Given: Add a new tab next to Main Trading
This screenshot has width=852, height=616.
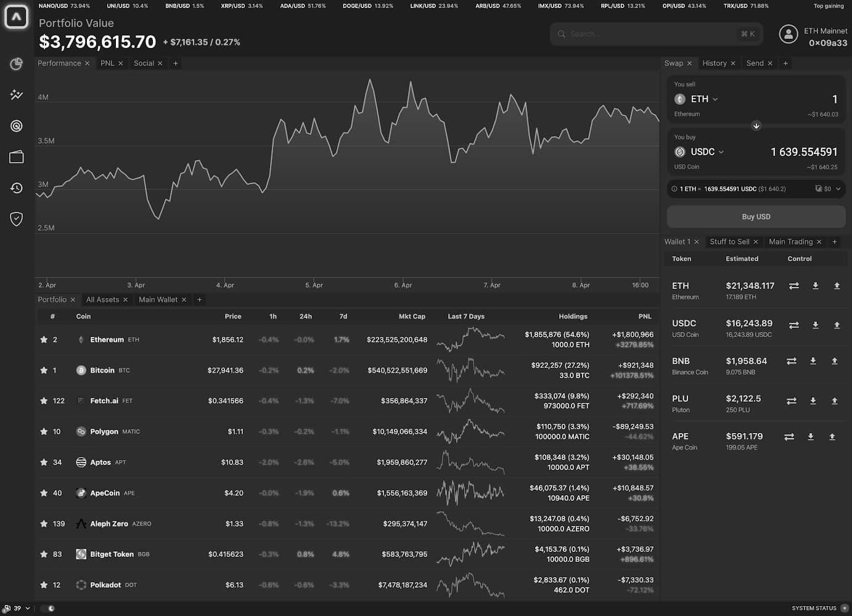Looking at the screenshot, I should point(835,241).
